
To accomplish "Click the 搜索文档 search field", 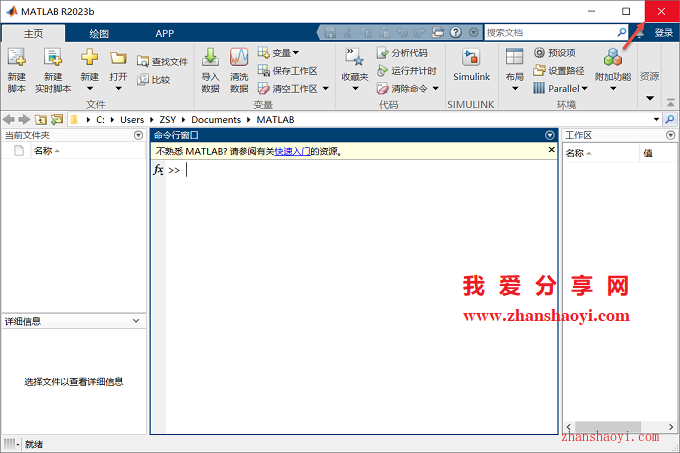I will (x=550, y=33).
